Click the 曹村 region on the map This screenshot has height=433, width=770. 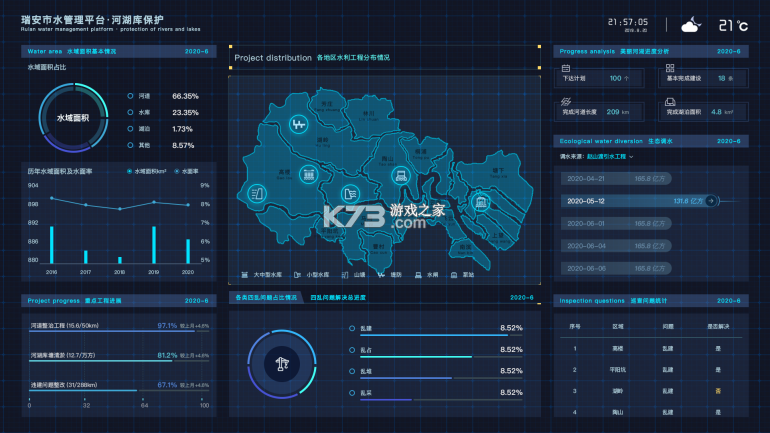click(x=379, y=248)
